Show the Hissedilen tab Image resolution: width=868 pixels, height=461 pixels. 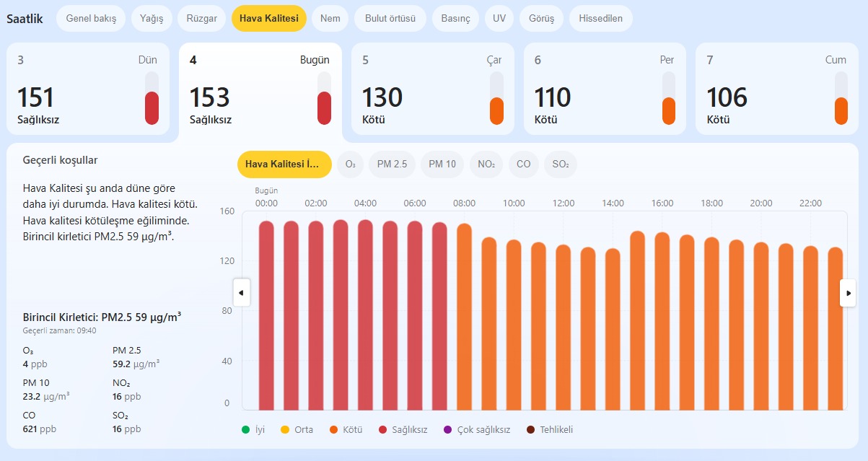coord(600,19)
